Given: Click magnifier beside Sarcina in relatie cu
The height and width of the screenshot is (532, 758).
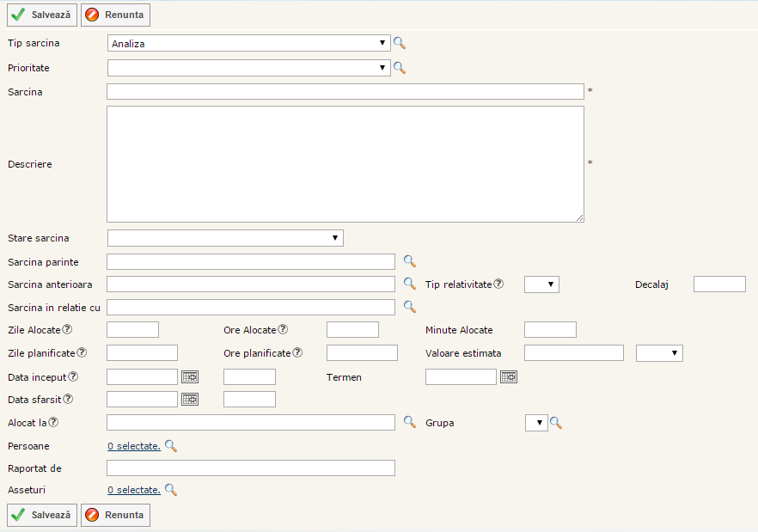Looking at the screenshot, I should 410,307.
